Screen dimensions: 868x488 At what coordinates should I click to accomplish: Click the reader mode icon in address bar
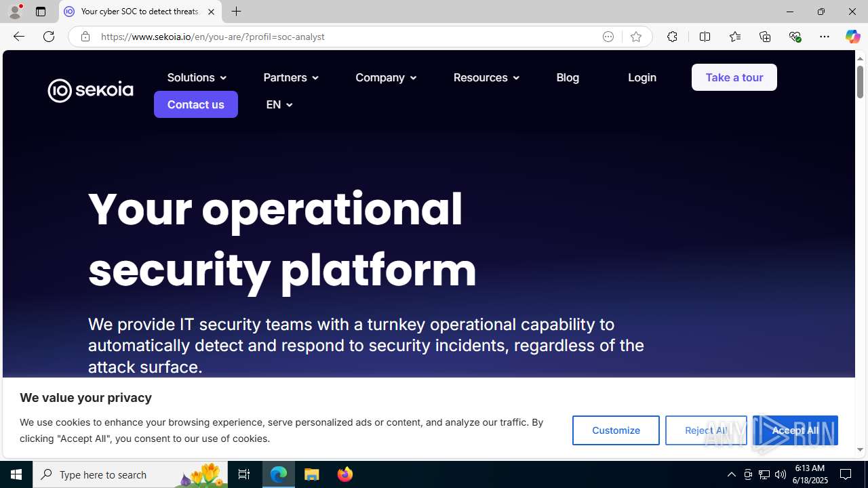(608, 37)
